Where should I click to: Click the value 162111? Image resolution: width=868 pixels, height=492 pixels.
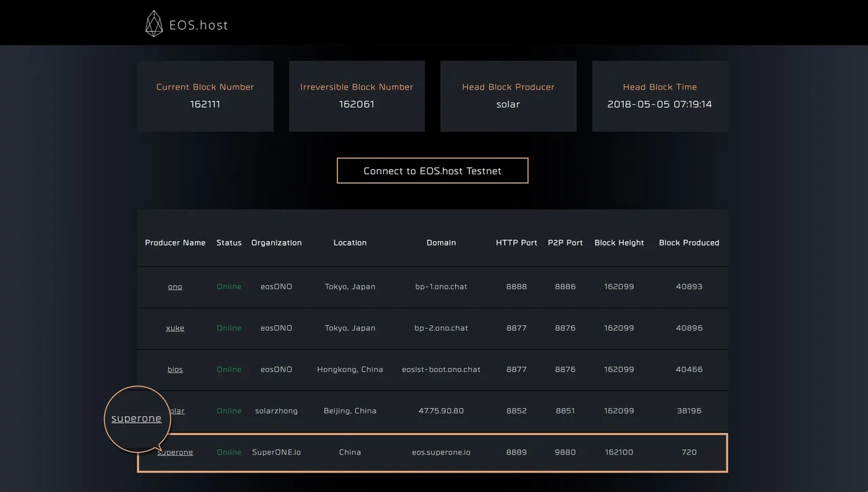[x=205, y=104]
